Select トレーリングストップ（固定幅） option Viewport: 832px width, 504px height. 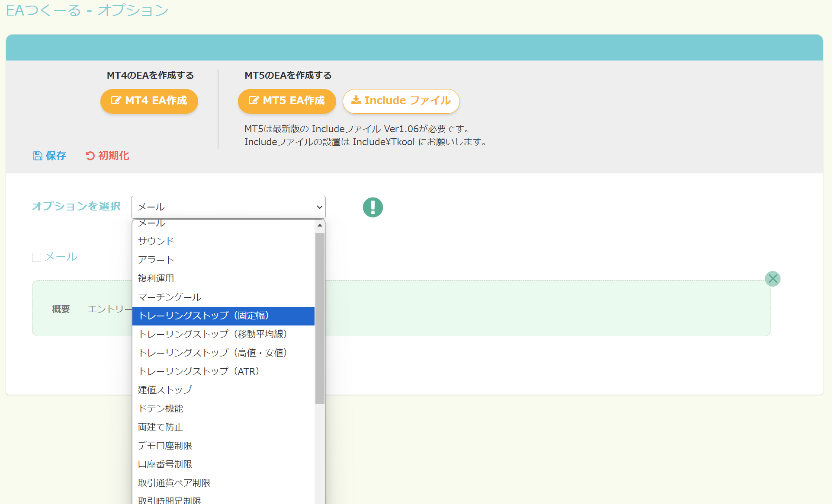pos(203,316)
